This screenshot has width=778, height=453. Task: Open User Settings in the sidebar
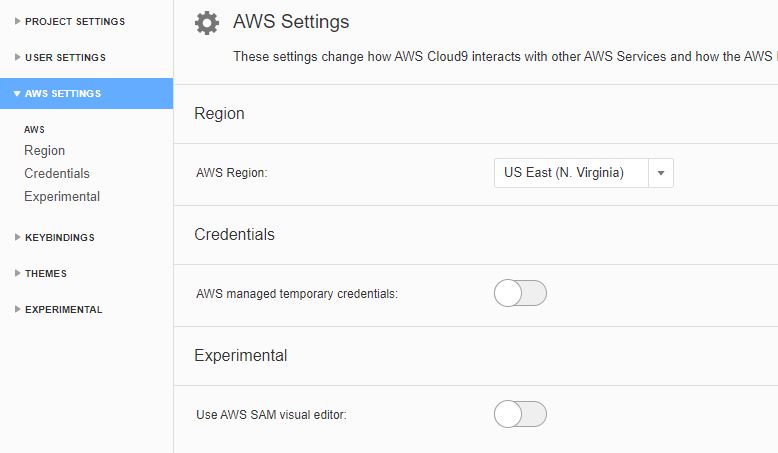[x=65, y=58]
